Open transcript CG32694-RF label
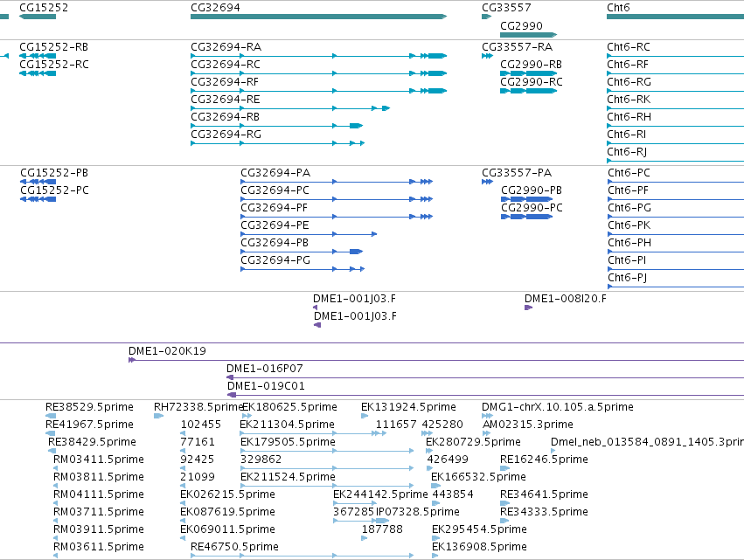This screenshot has width=744, height=560. [x=225, y=82]
